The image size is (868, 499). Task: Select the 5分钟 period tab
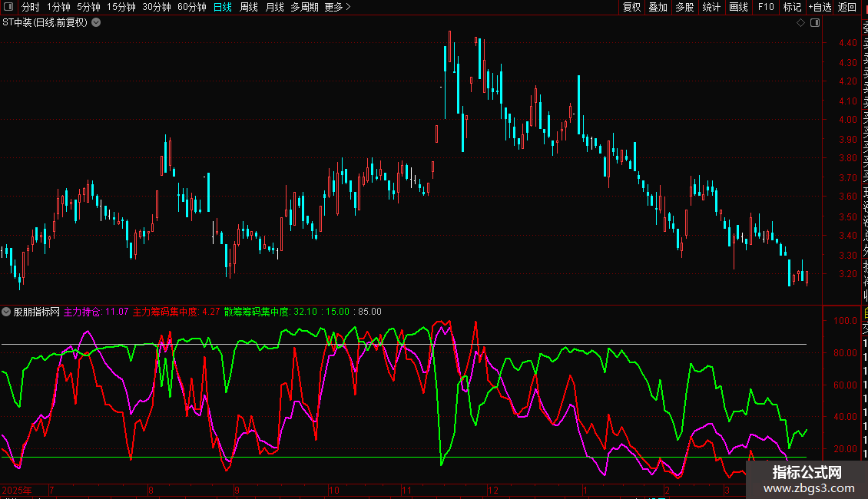(x=88, y=7)
